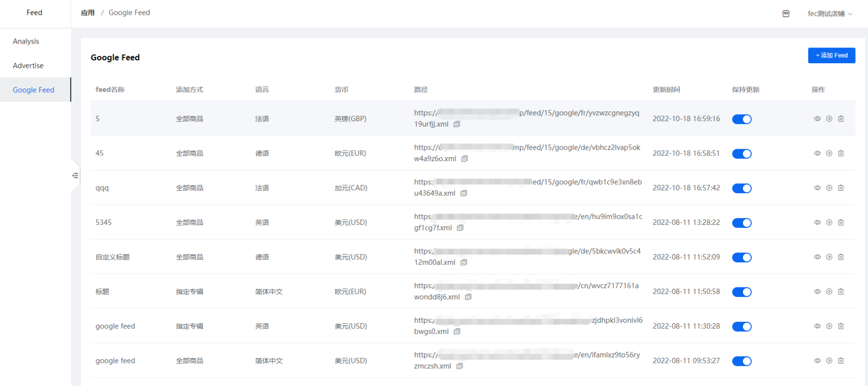Copy path of feed 标题 via copy icon
868x386 pixels.
[468, 297]
